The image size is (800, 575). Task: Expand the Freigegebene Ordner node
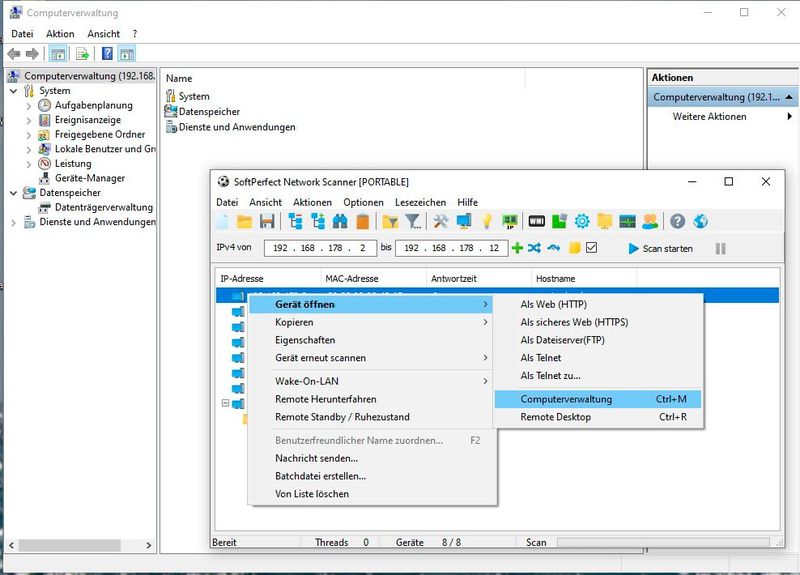[29, 135]
